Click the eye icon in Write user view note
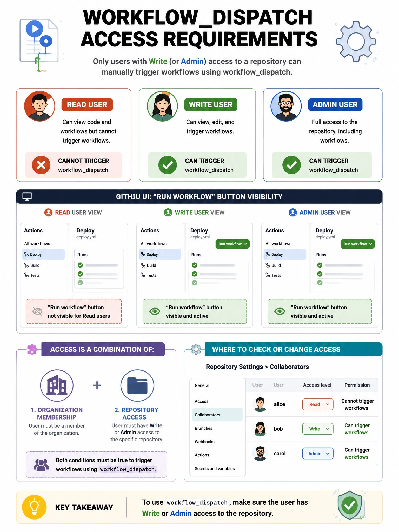Viewport: 399px width, 532px height. pyautogui.click(x=155, y=311)
